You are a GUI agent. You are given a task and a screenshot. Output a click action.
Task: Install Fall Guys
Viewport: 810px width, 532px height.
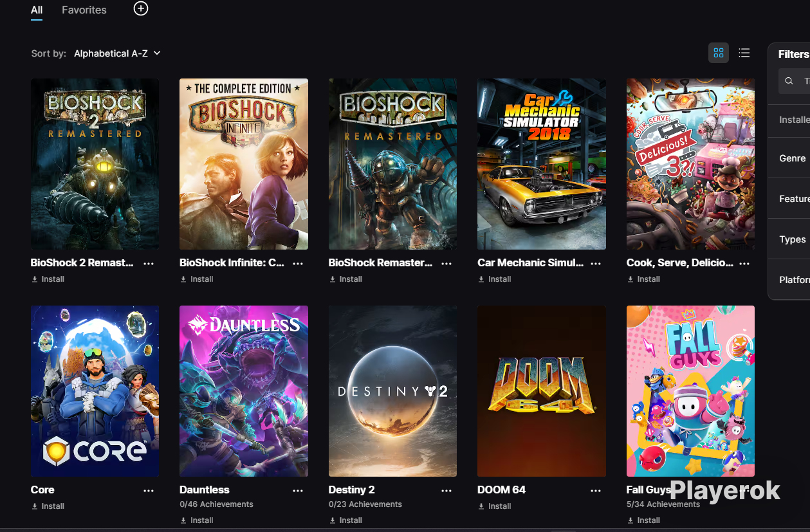[643, 520]
